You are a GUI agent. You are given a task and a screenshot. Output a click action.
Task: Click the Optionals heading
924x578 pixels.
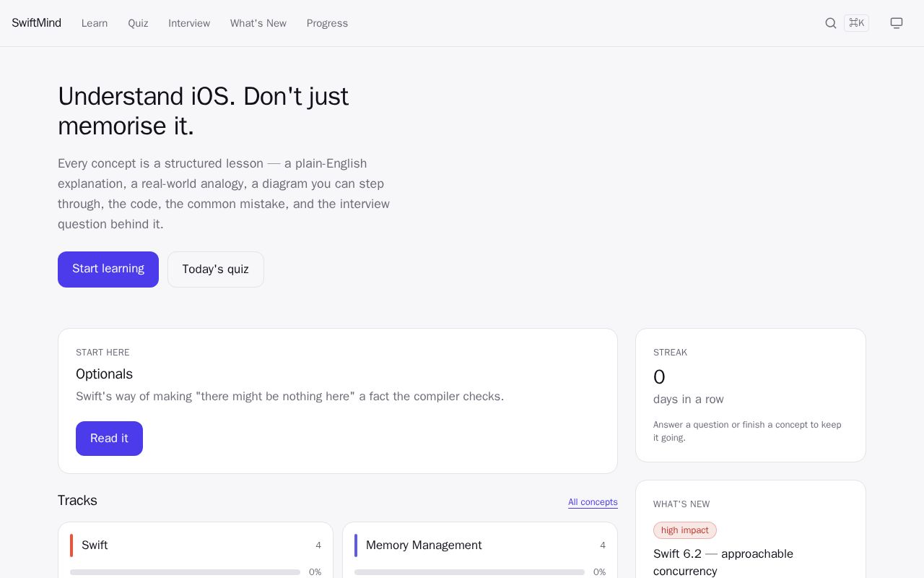click(x=104, y=374)
